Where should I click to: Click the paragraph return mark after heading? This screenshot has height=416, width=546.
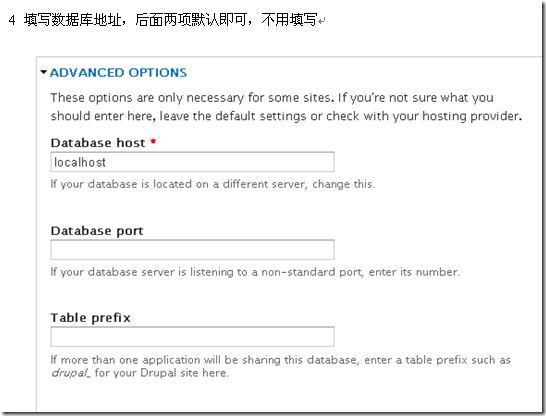[322, 21]
